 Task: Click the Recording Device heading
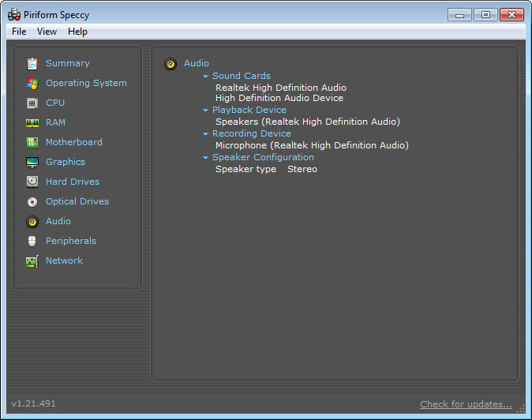point(252,133)
